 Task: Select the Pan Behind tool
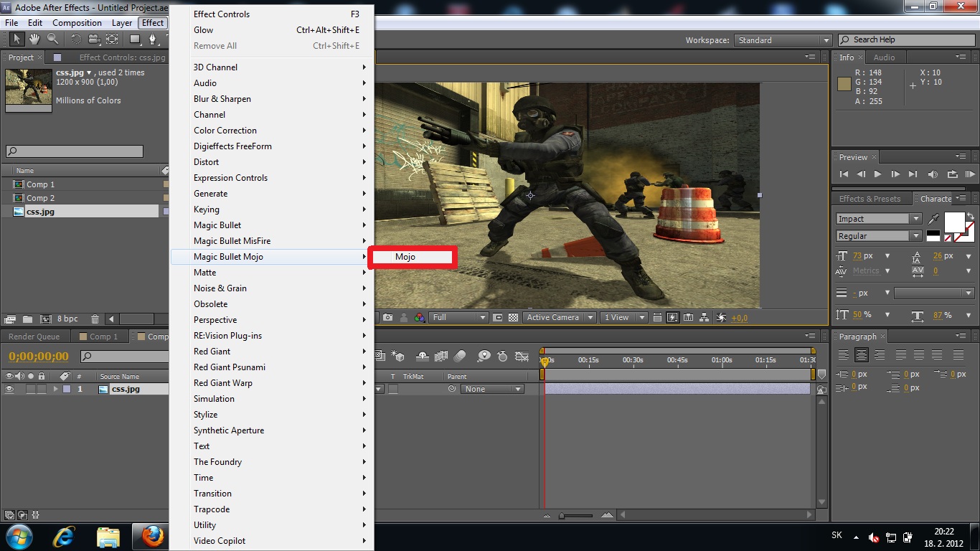click(x=112, y=39)
